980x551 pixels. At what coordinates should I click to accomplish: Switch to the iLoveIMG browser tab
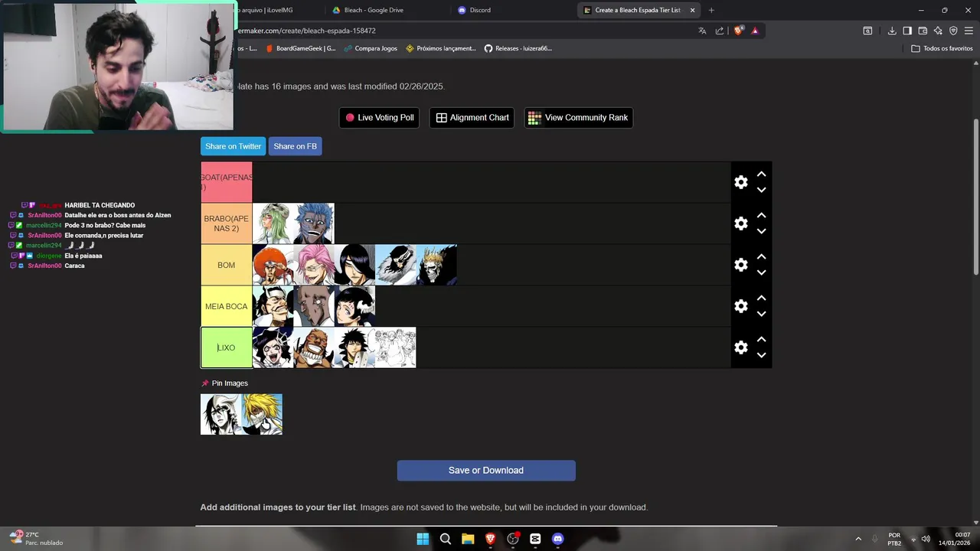pyautogui.click(x=264, y=10)
